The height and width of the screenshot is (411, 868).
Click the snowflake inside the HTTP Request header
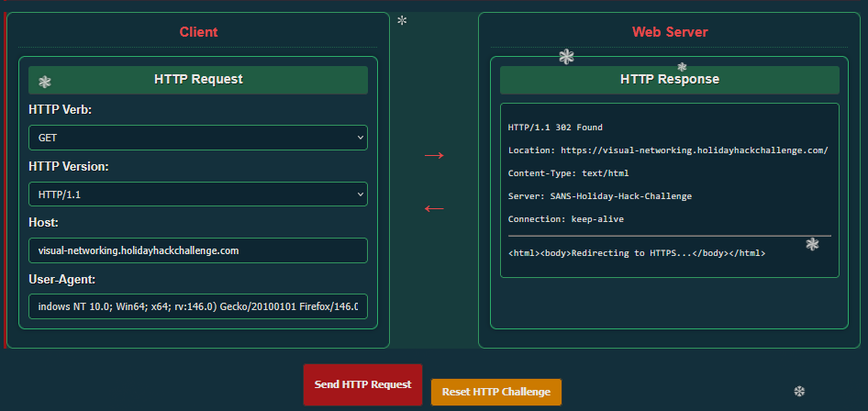45,82
